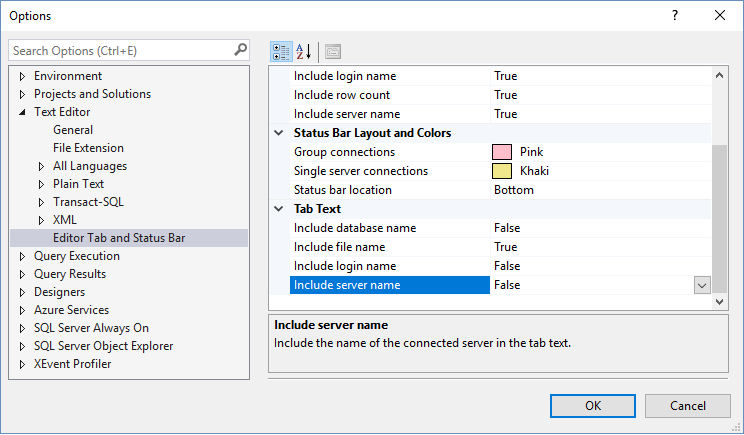Click the Pink group connections swatch

point(503,152)
